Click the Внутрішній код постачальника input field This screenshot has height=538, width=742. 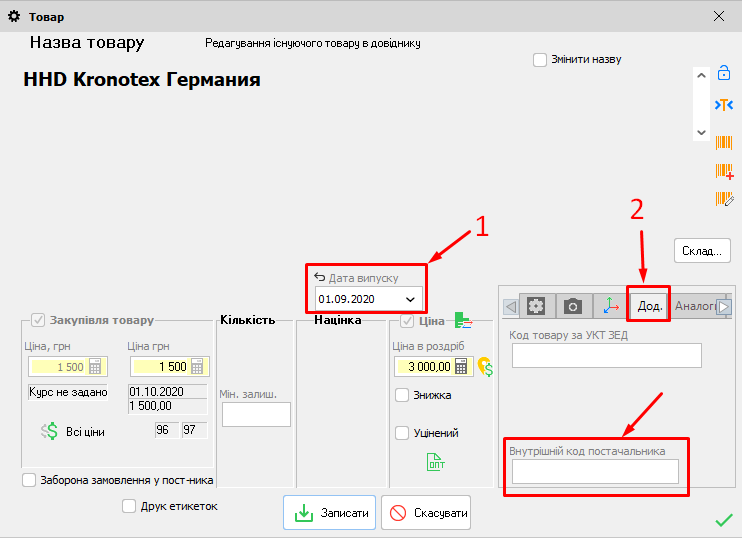click(x=594, y=472)
